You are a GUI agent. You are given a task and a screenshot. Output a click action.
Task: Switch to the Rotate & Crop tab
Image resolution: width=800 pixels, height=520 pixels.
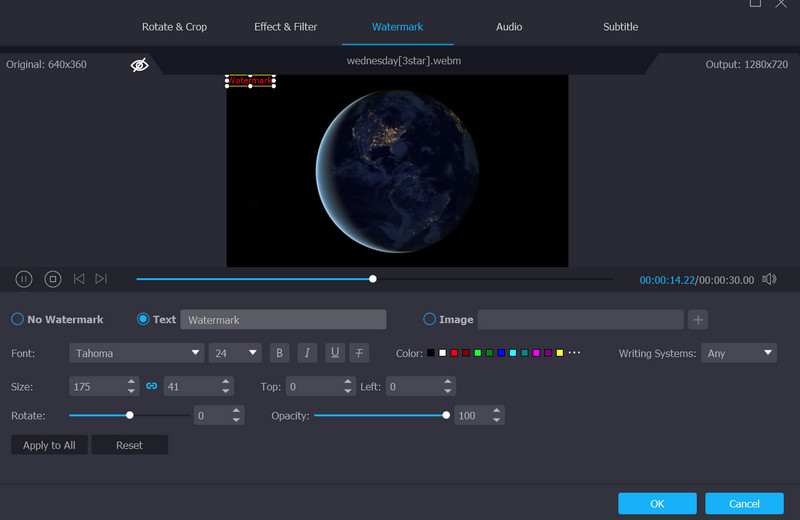(174, 27)
